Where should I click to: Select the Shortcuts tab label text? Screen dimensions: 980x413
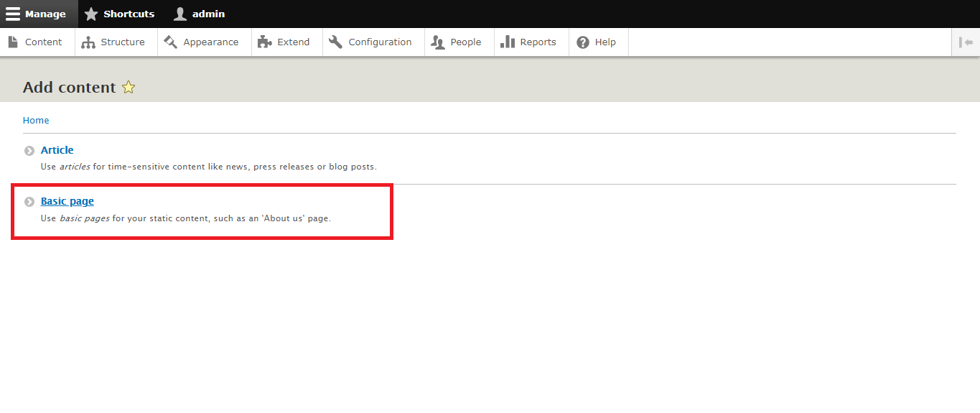click(129, 14)
